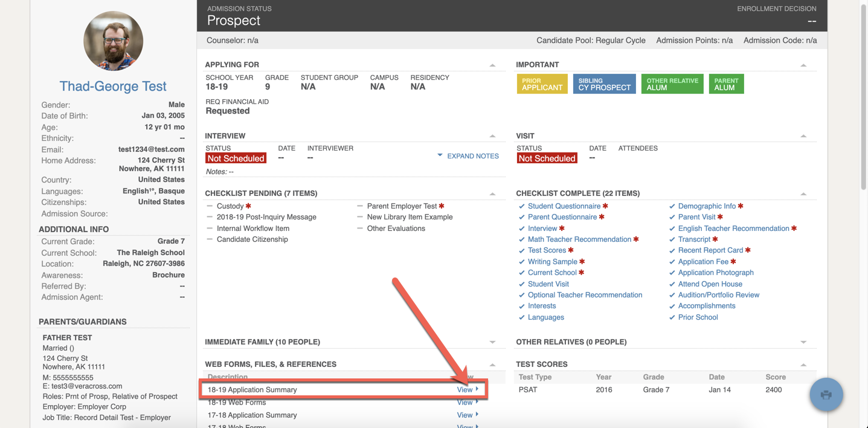Image resolution: width=868 pixels, height=428 pixels.
Task: Click checkmark next to Test Scores
Action: 522,250
